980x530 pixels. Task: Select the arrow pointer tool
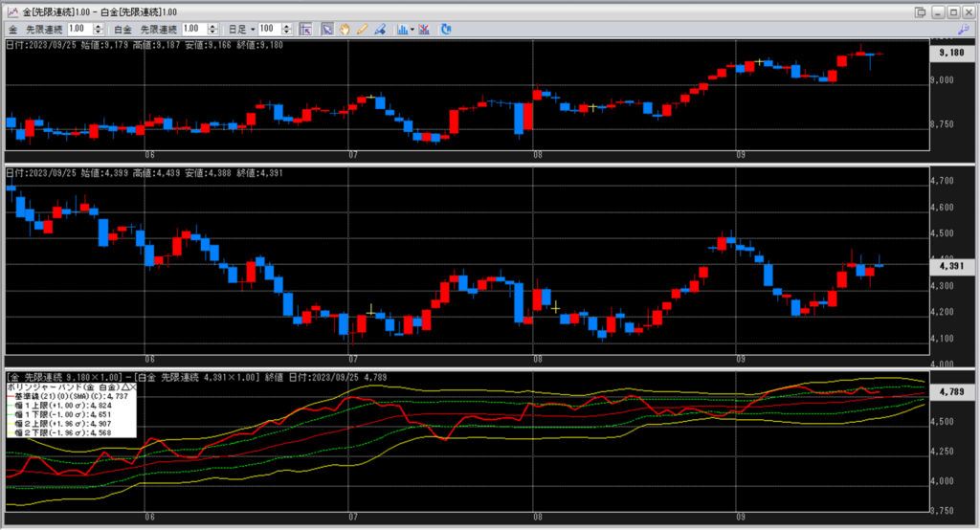(x=327, y=30)
